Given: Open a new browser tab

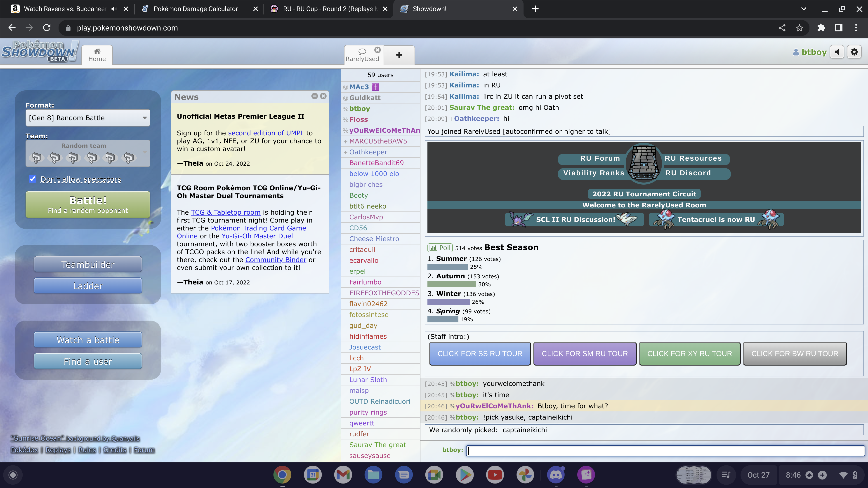Looking at the screenshot, I should point(535,9).
